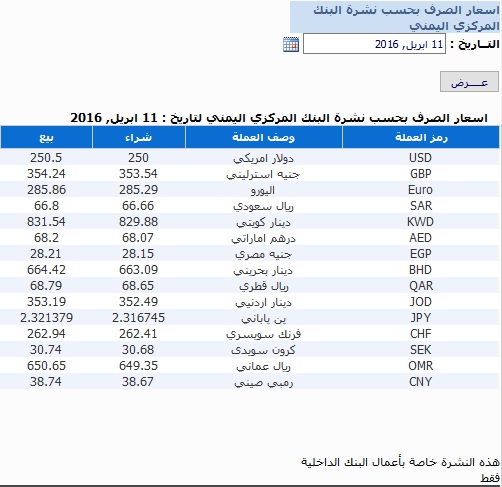Select the EGP currency code cell
Image resolution: width=502 pixels, height=487 pixels.
tap(421, 254)
